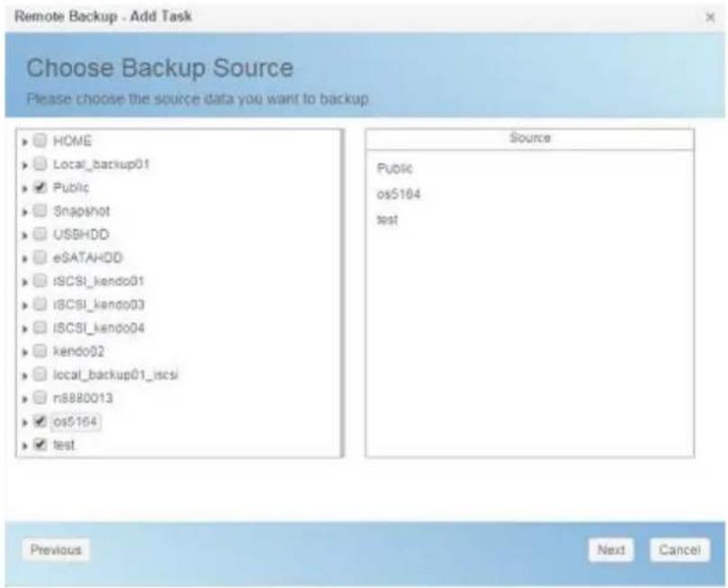
Task: Select the iSCSI_kendo04 folder label
Action: pyautogui.click(x=99, y=328)
